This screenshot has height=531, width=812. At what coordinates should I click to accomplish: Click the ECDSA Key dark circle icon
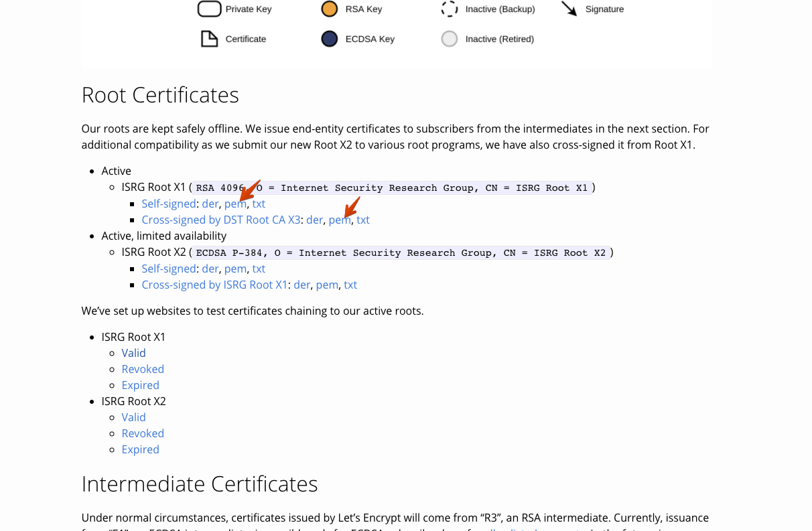pyautogui.click(x=328, y=39)
